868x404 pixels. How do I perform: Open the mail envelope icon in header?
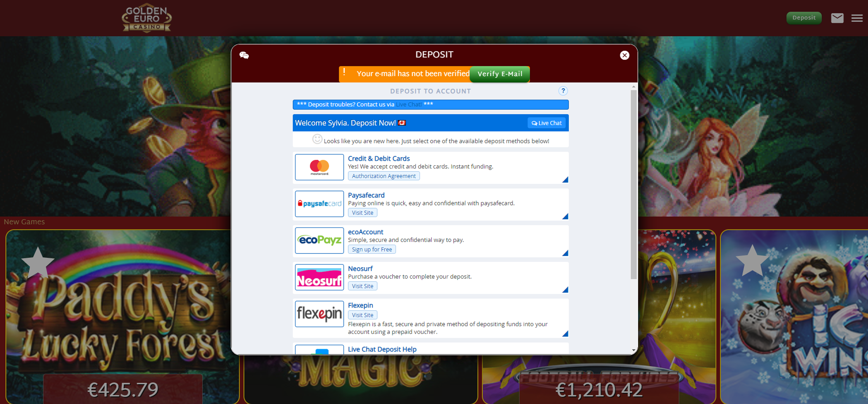click(837, 18)
